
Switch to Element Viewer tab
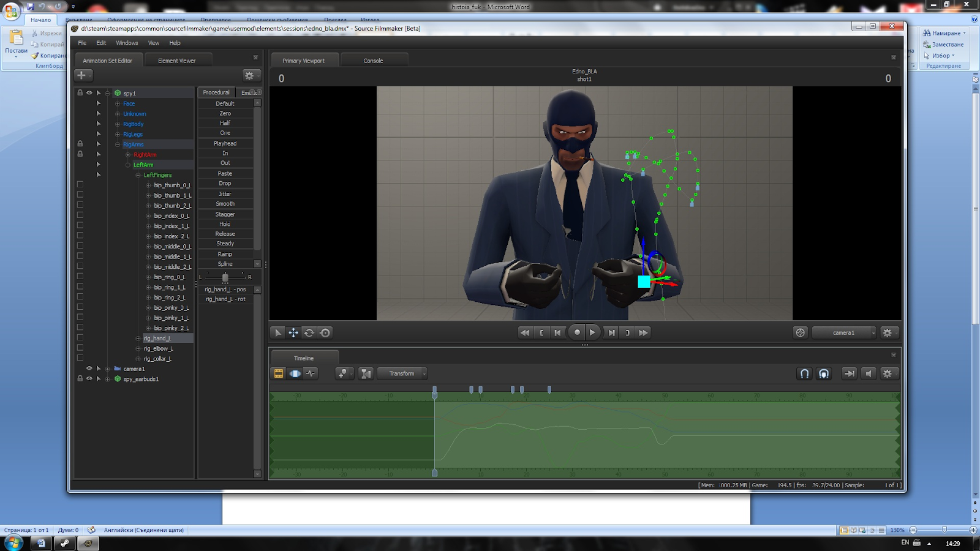click(177, 61)
